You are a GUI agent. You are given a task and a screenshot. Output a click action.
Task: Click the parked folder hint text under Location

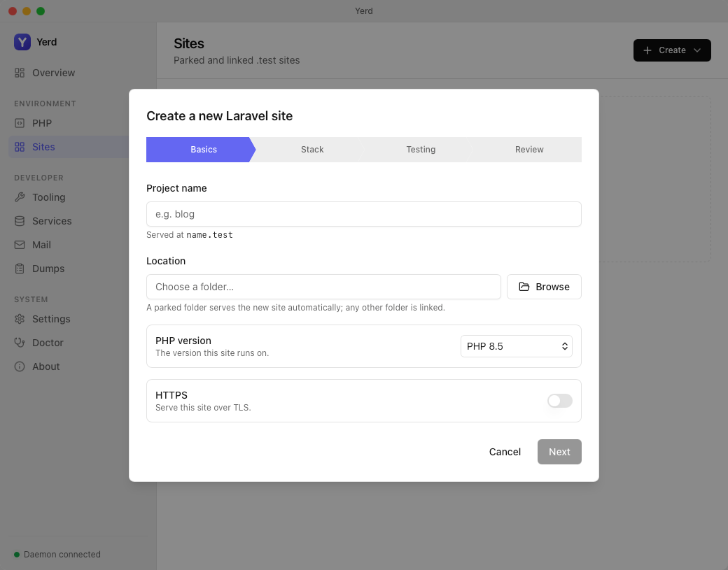pyautogui.click(x=295, y=308)
